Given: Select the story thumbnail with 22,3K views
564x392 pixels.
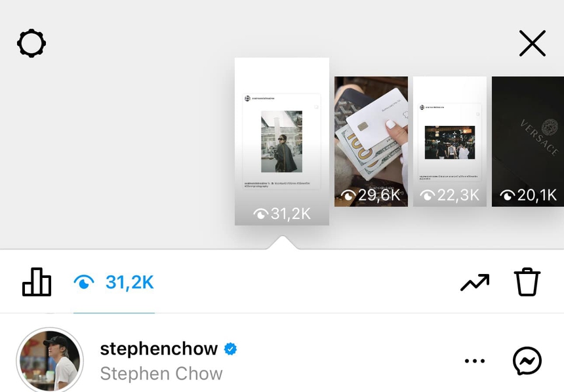Looking at the screenshot, I should pyautogui.click(x=450, y=142).
